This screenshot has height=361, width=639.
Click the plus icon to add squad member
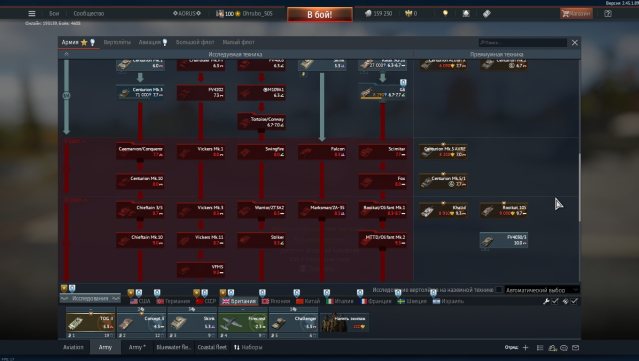coord(525,348)
